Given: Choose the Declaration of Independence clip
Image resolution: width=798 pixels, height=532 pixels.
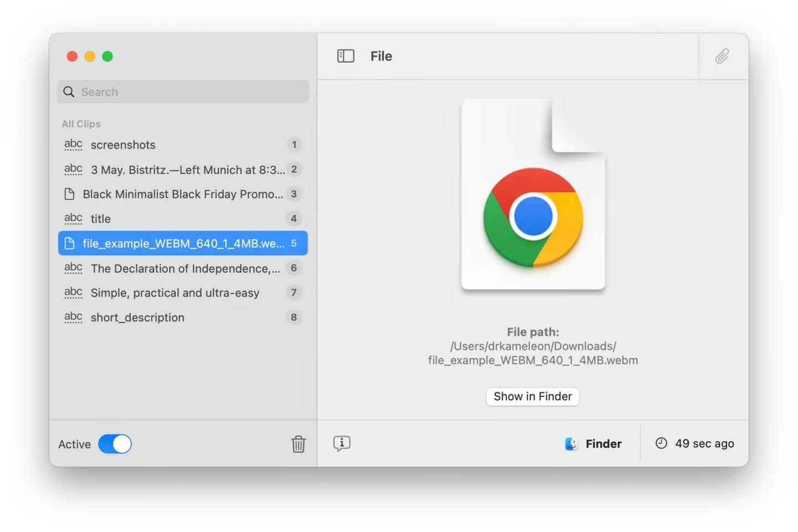Looking at the screenshot, I should (x=185, y=268).
